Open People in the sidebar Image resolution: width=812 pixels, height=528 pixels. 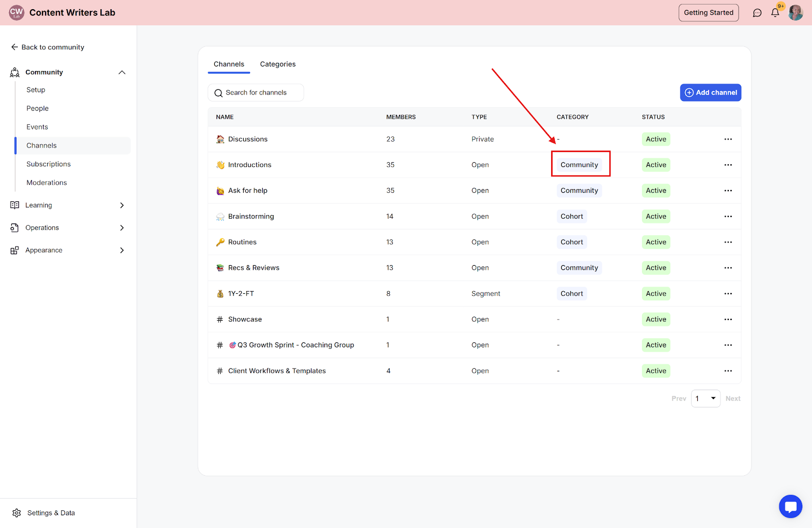[x=38, y=109]
